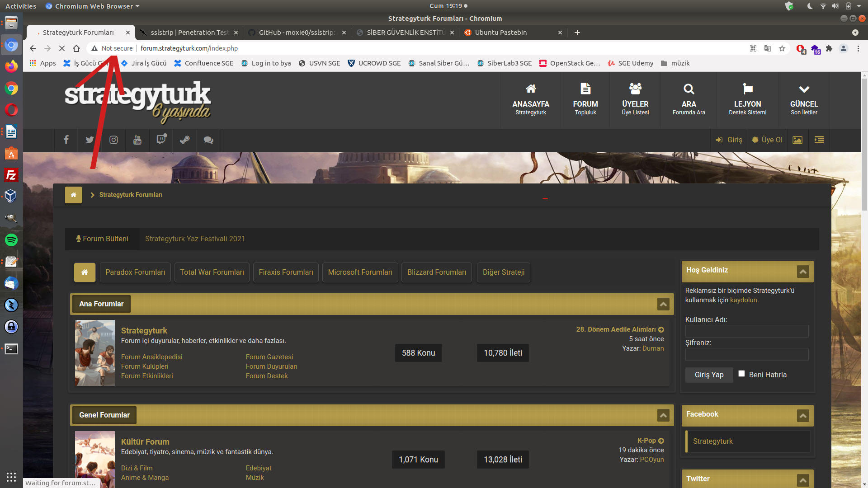Screen dimensions: 868x488
Task: Focus the Kullanıcı Adı input field
Action: pyautogui.click(x=747, y=332)
